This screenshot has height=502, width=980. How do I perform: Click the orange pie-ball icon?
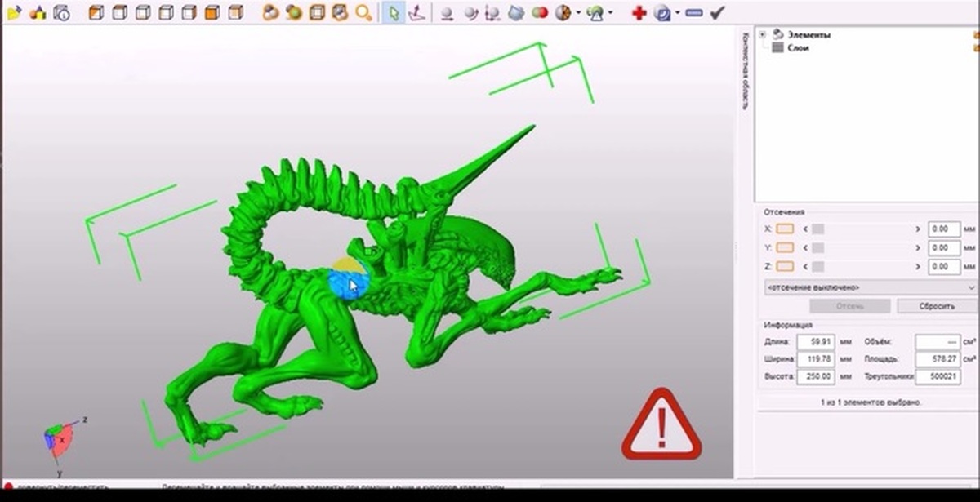coord(563,13)
